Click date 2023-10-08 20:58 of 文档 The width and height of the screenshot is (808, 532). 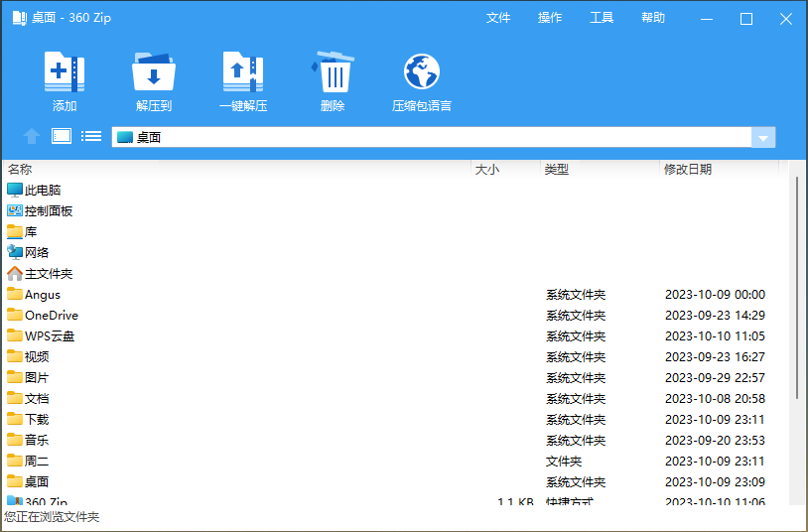pos(715,398)
